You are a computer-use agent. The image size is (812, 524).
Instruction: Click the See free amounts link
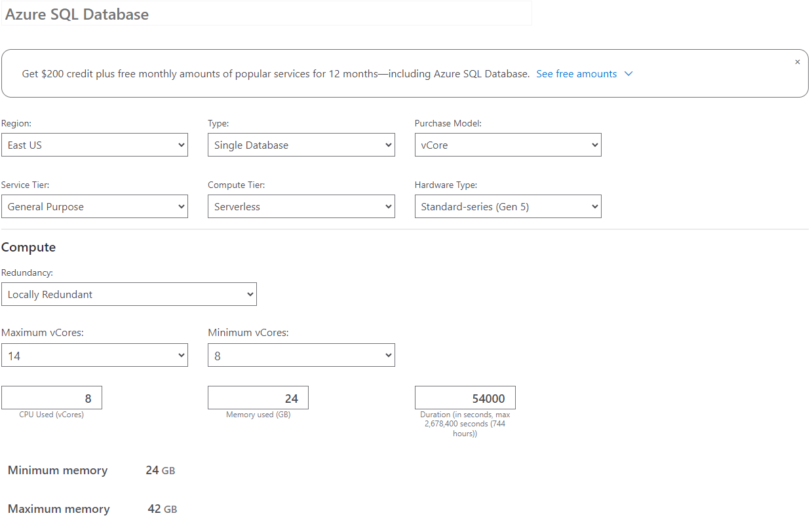click(x=575, y=74)
